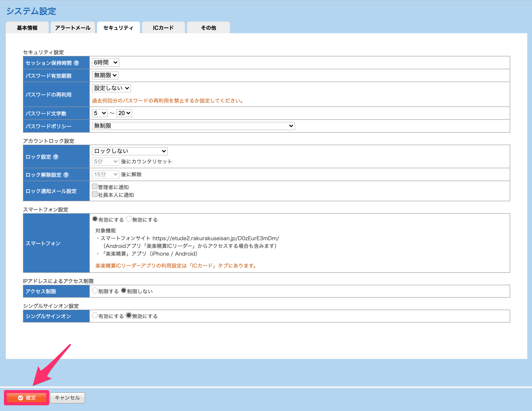This screenshot has height=411, width=532.
Task: Open the パスワード有効期限 無期限 dropdown
Action: pyautogui.click(x=105, y=75)
